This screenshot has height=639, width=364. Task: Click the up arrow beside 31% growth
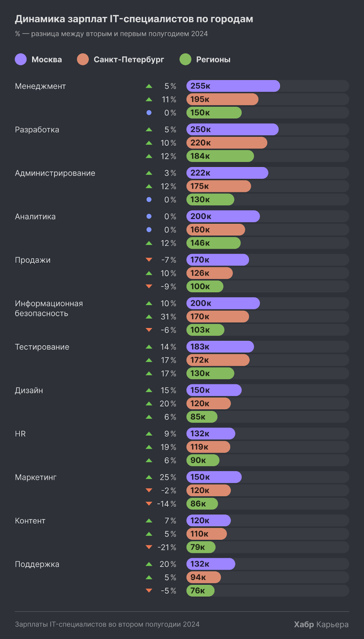click(149, 317)
